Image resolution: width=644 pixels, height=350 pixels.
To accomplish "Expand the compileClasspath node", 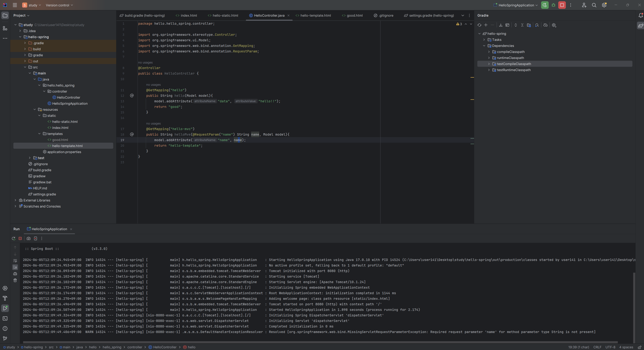I will [x=489, y=52].
